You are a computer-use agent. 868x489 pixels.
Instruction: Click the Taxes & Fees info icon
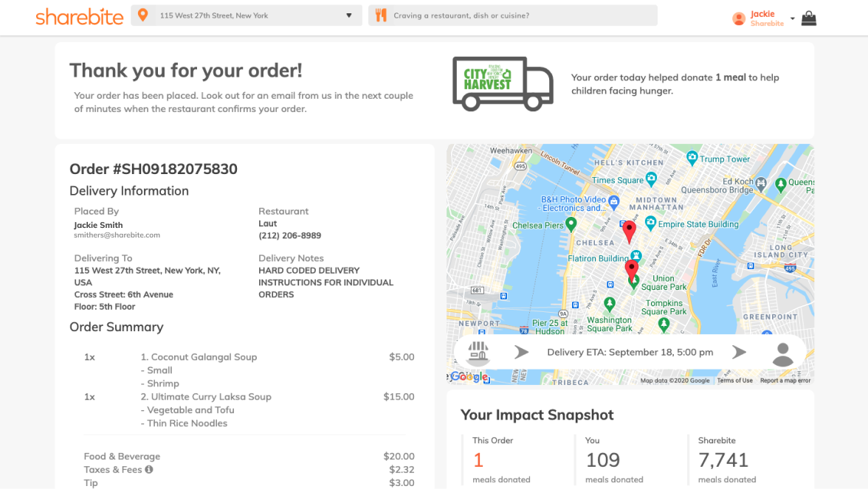click(149, 470)
